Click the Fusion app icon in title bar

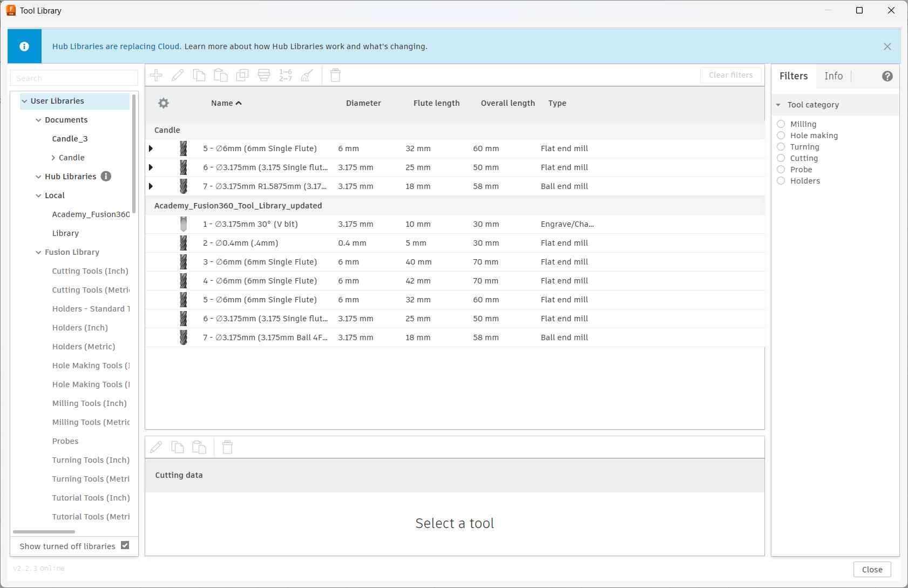point(11,10)
